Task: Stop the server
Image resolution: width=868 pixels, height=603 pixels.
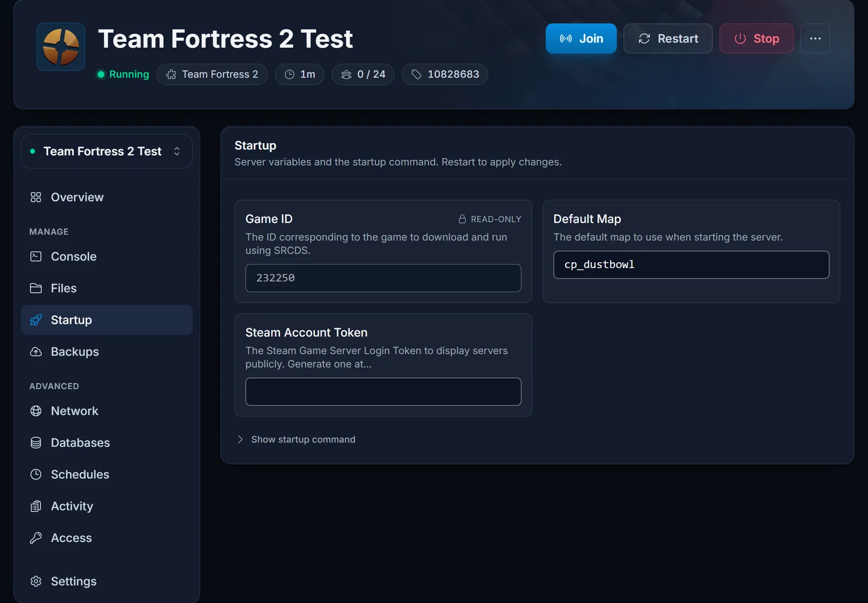Action: tap(756, 39)
